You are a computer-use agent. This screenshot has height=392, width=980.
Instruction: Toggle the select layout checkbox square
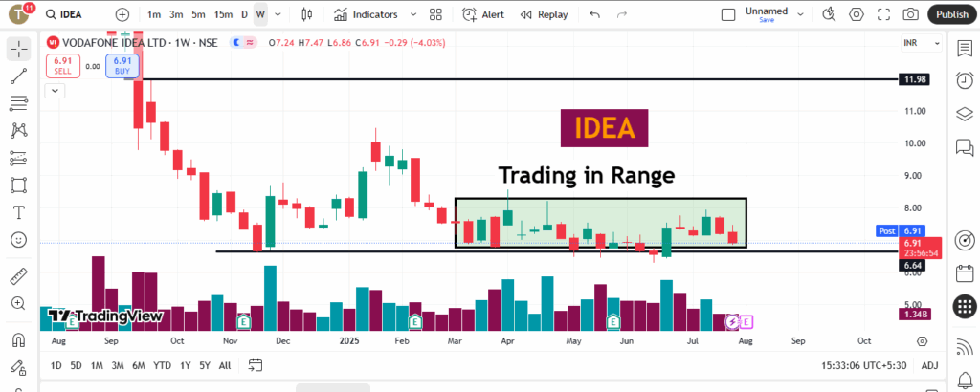(728, 14)
